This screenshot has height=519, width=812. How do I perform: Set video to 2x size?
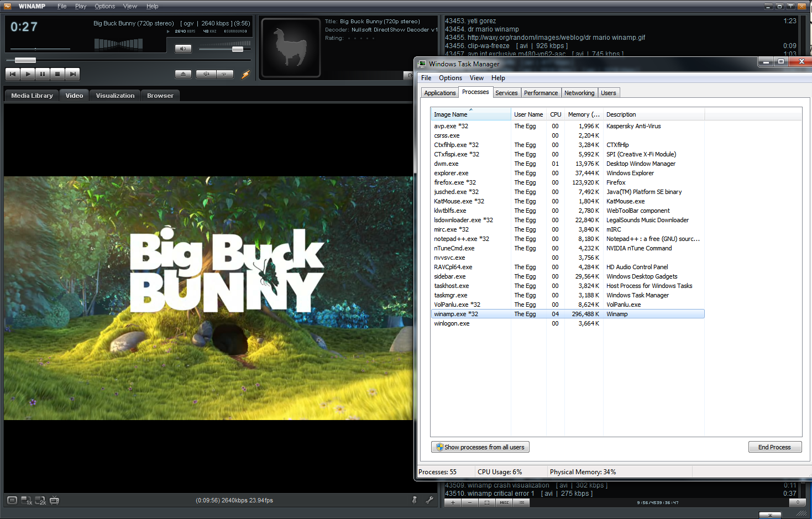click(40, 500)
